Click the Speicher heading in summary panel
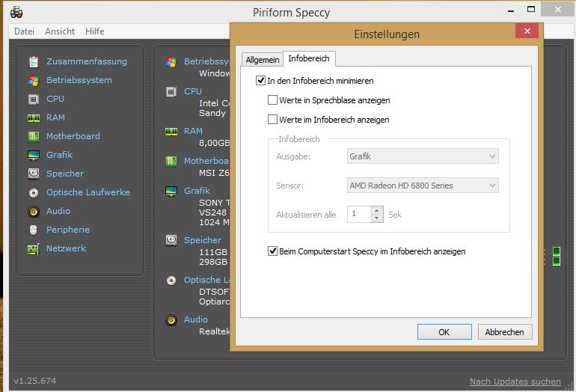The height and width of the screenshot is (392, 576). tap(203, 240)
